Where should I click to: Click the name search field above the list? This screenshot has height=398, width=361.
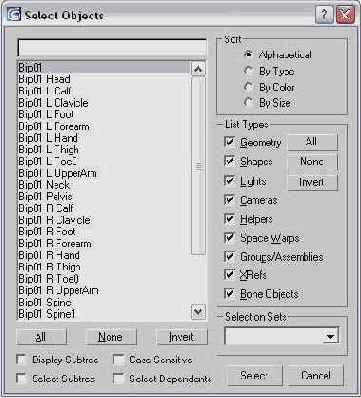[x=112, y=49]
